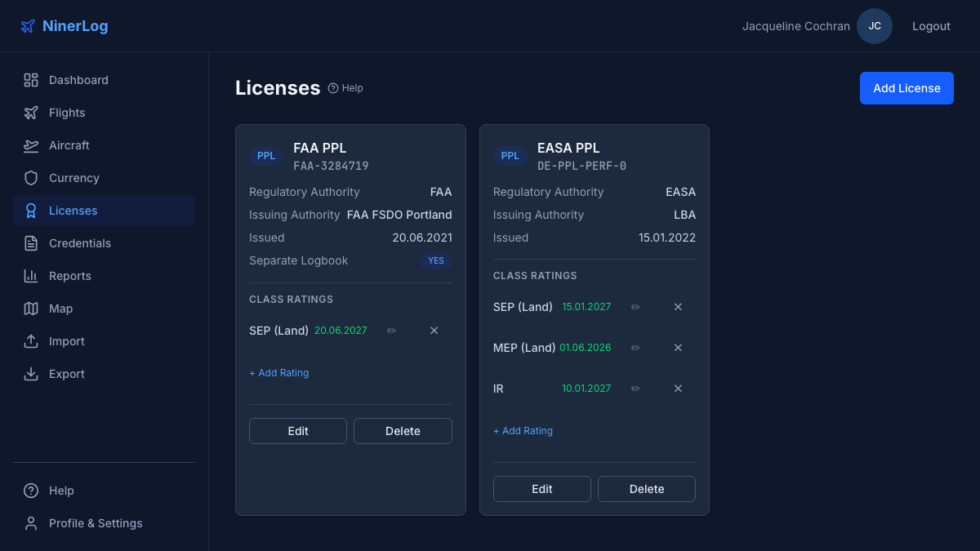Log out using the Logout link
Viewport: 980px width, 551px height.
coord(931,26)
